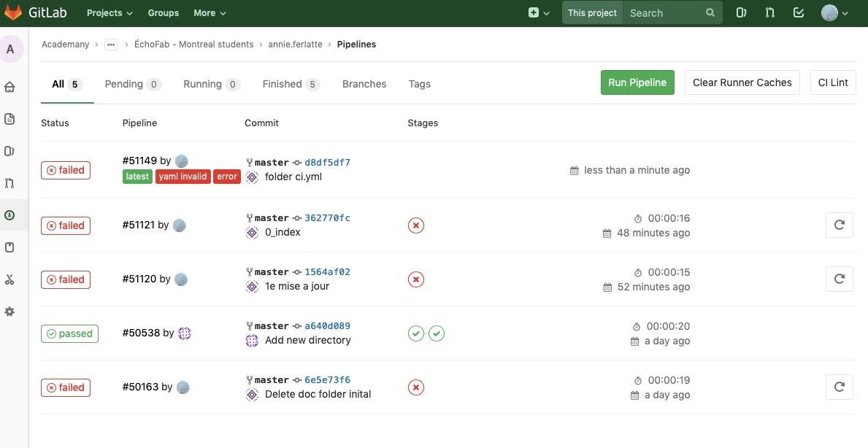The height and width of the screenshot is (448, 868).
Task: Expand the More dropdown in navbar
Action: point(210,13)
